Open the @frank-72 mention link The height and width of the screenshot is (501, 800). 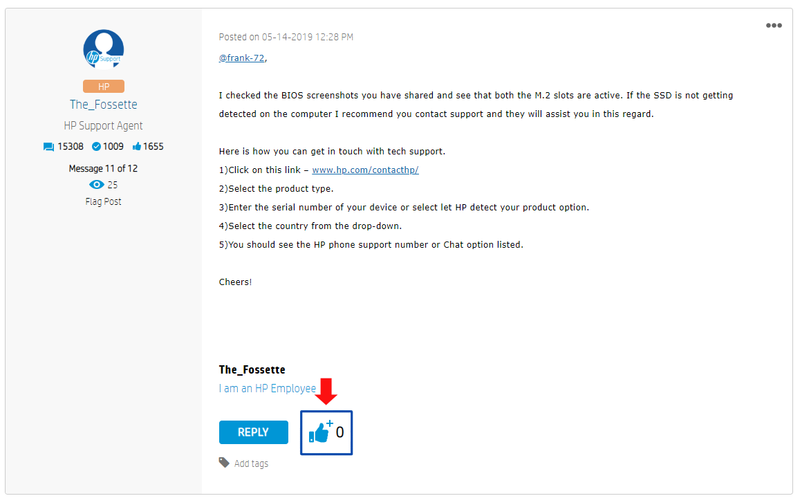(242, 59)
